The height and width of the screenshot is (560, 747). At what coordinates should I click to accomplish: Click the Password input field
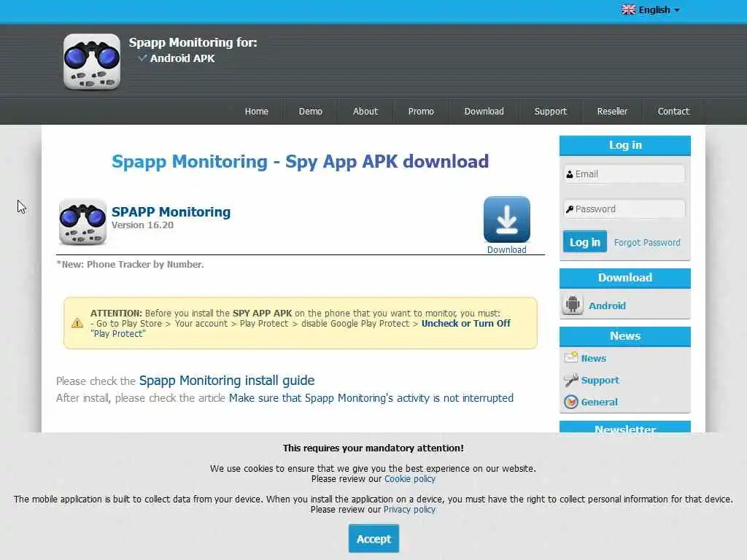click(624, 209)
